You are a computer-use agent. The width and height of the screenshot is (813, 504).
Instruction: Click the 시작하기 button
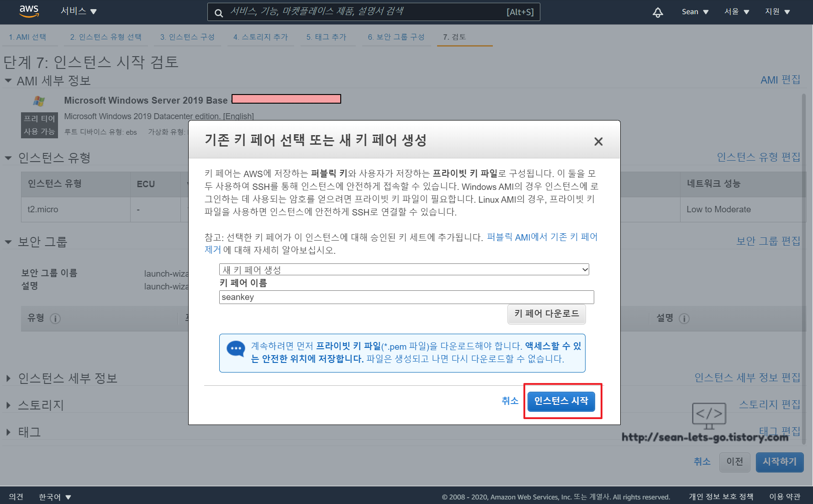pyautogui.click(x=780, y=462)
